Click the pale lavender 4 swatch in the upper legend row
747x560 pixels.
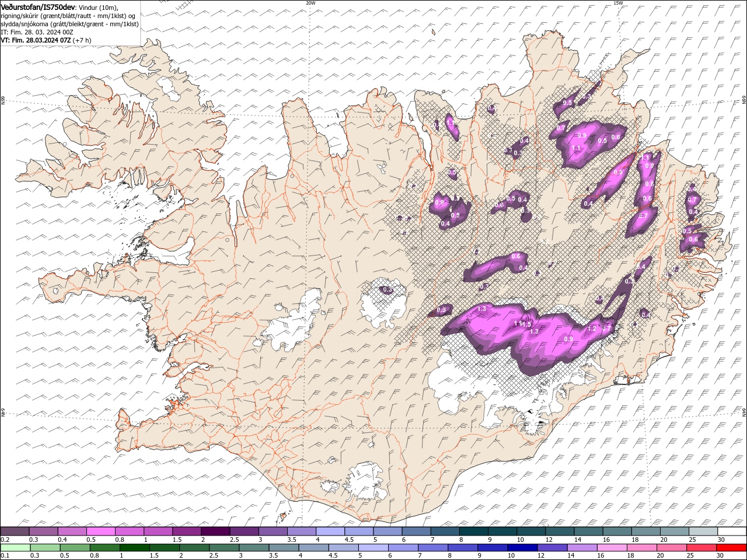tap(330, 531)
